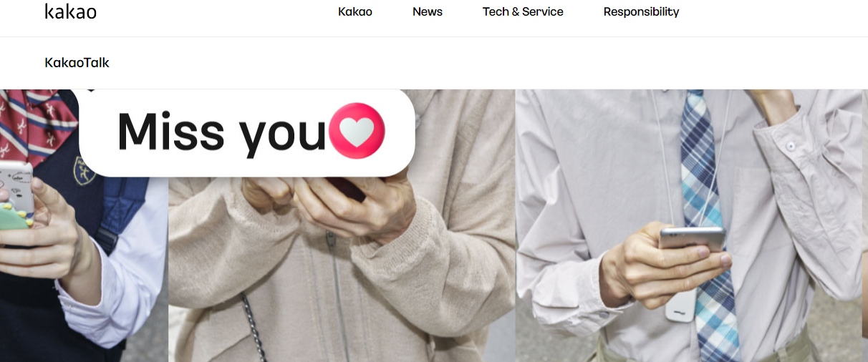Open the News menu
The width and height of the screenshot is (868, 362).
pyautogui.click(x=428, y=11)
